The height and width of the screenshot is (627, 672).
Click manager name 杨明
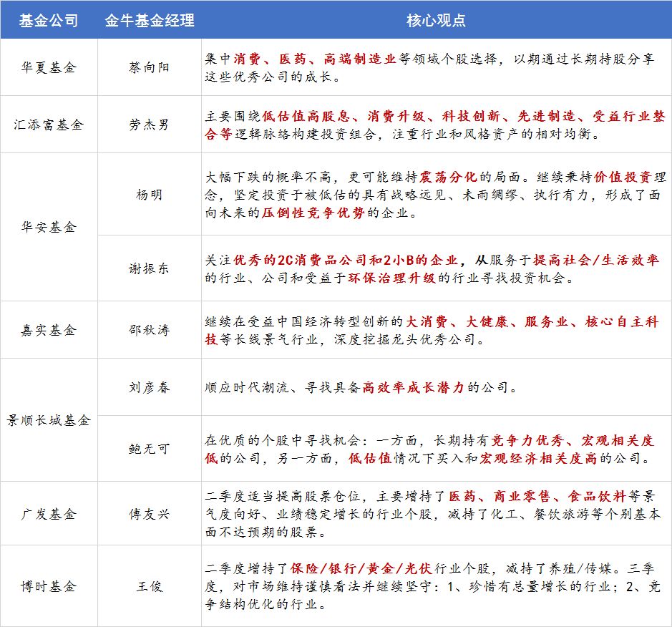pyautogui.click(x=149, y=195)
